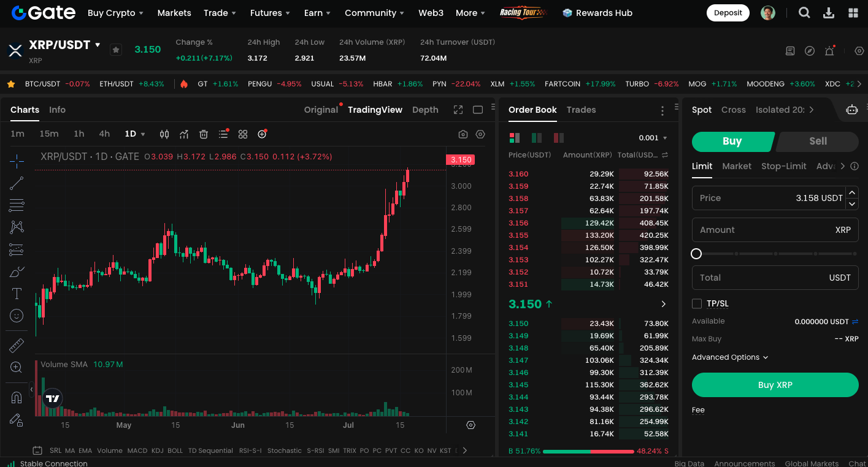Viewport: 868px width, 467px height.
Task: Click the download app icon
Action: click(829, 13)
